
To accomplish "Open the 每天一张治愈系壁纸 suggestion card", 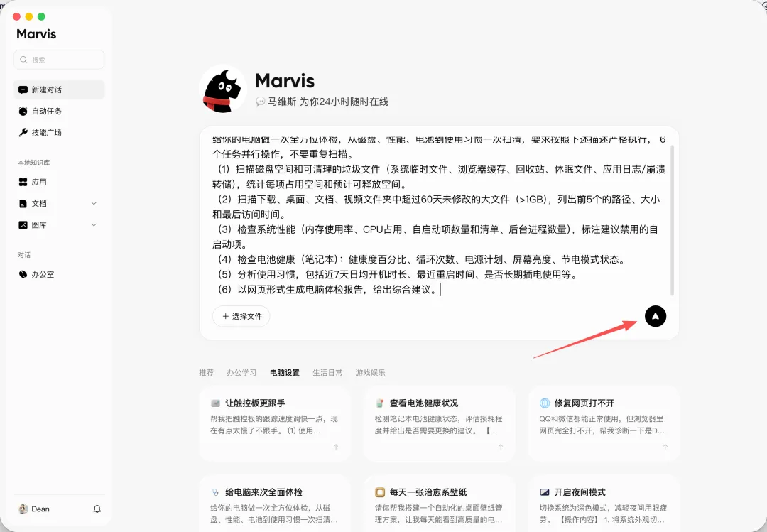I will (x=440, y=504).
